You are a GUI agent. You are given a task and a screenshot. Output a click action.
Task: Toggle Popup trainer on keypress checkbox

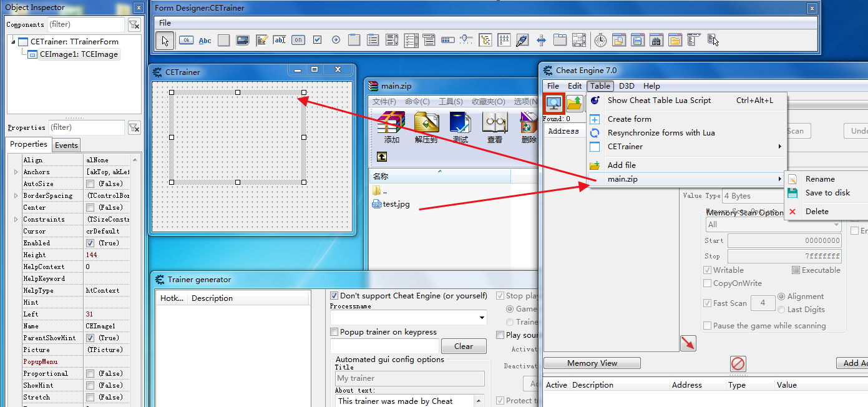point(334,332)
